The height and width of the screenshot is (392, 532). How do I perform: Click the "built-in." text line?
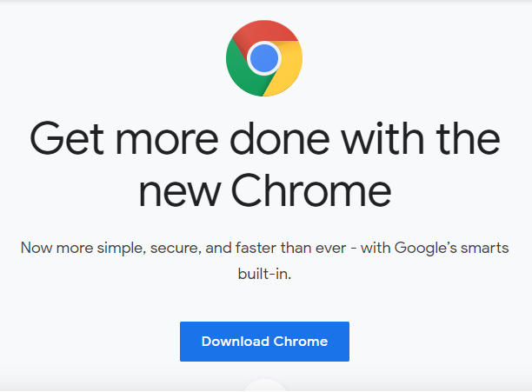tap(264, 274)
